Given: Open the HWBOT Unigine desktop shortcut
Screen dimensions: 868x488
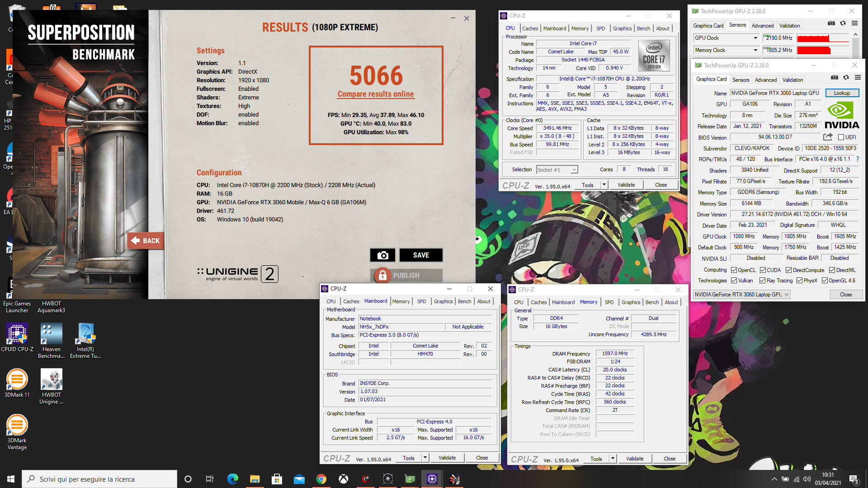Looking at the screenshot, I should coord(51,386).
